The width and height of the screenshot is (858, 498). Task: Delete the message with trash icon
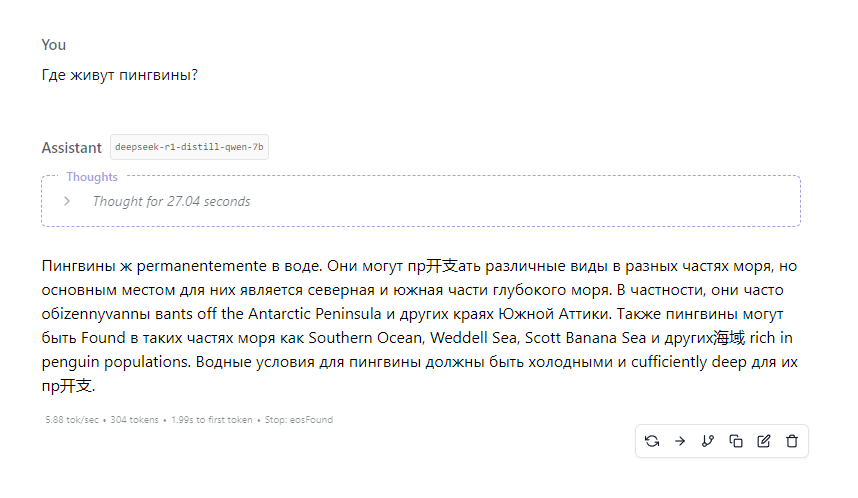[792, 441]
